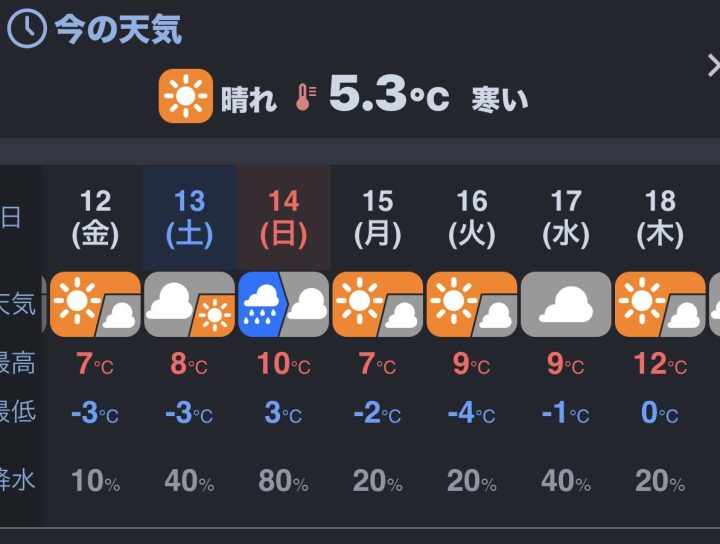720x544 pixels.
Task: Click Friday 12 sunny-then-cloudy weather icon
Action: tap(95, 303)
